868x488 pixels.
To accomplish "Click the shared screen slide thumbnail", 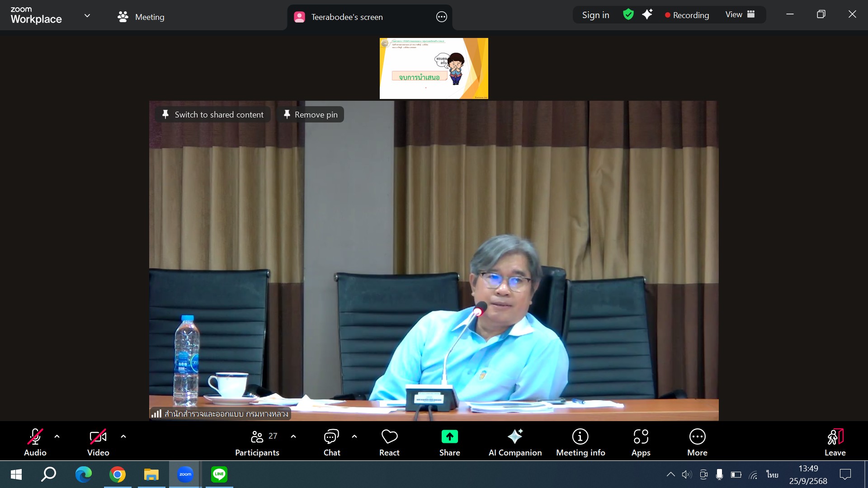I will click(x=434, y=68).
